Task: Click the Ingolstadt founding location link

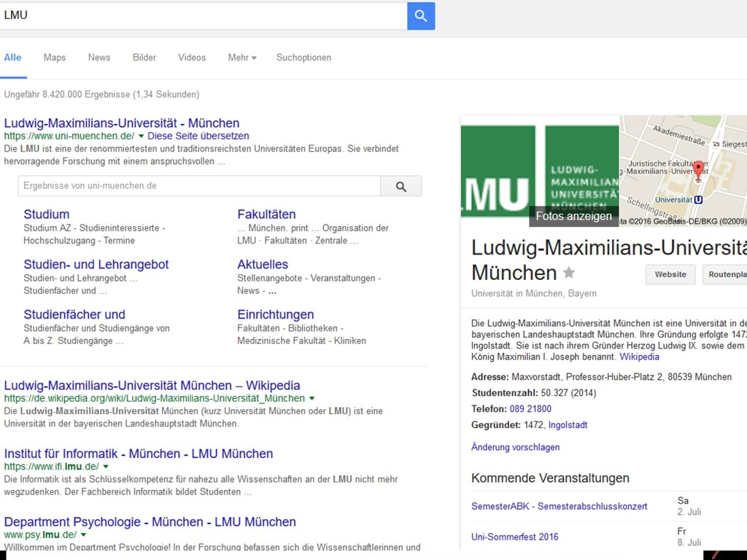Action: (568, 425)
